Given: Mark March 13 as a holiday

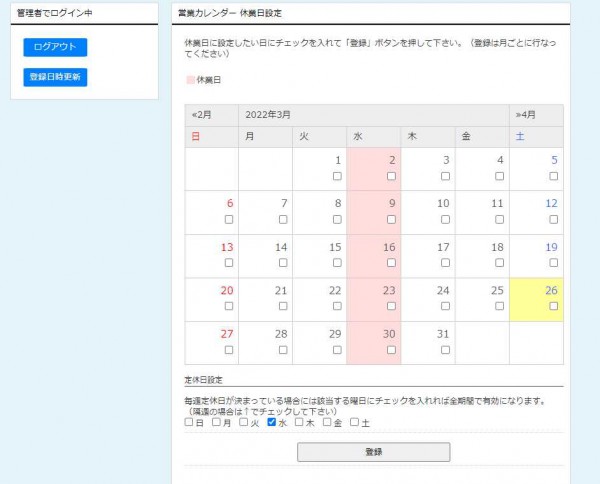Looking at the screenshot, I should click(229, 263).
